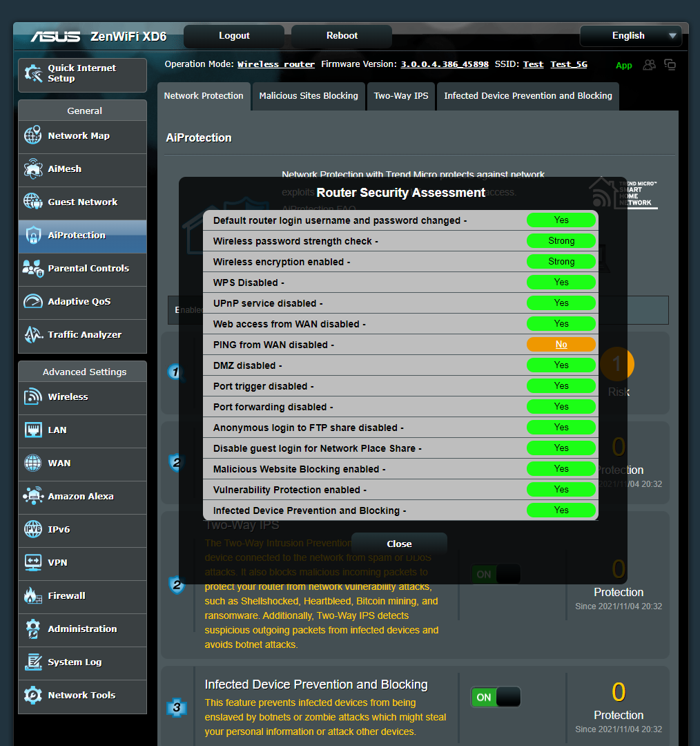Image resolution: width=700 pixels, height=746 pixels.
Task: Switch to the Network Protection tab
Action: tap(204, 95)
